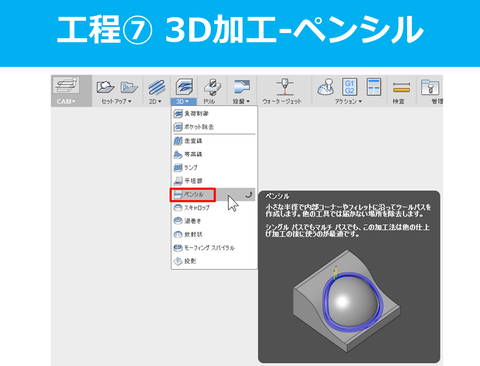
Task: Click the arrow icon on the ペンシル row
Action: click(249, 195)
